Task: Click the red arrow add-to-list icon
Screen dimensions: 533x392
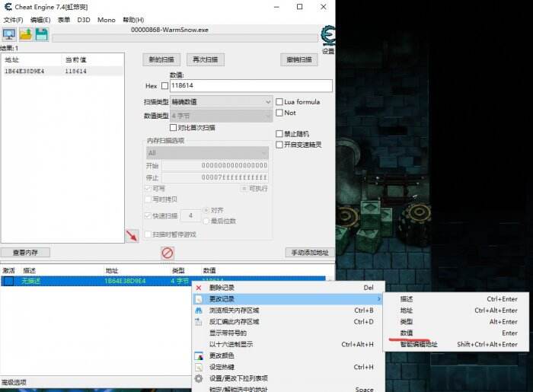Action: tap(132, 235)
